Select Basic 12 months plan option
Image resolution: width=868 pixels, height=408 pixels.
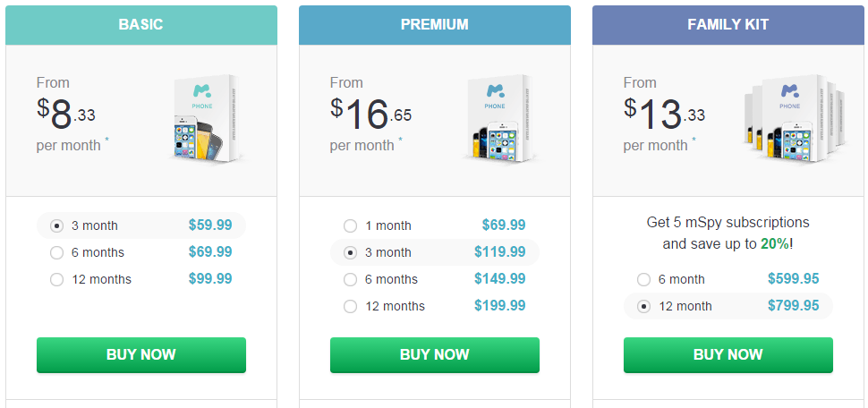[56, 279]
